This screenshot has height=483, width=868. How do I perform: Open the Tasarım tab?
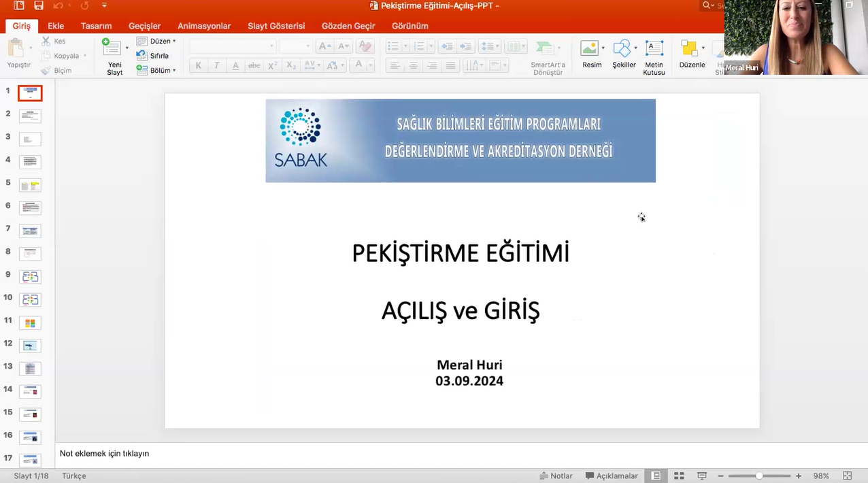pos(96,26)
